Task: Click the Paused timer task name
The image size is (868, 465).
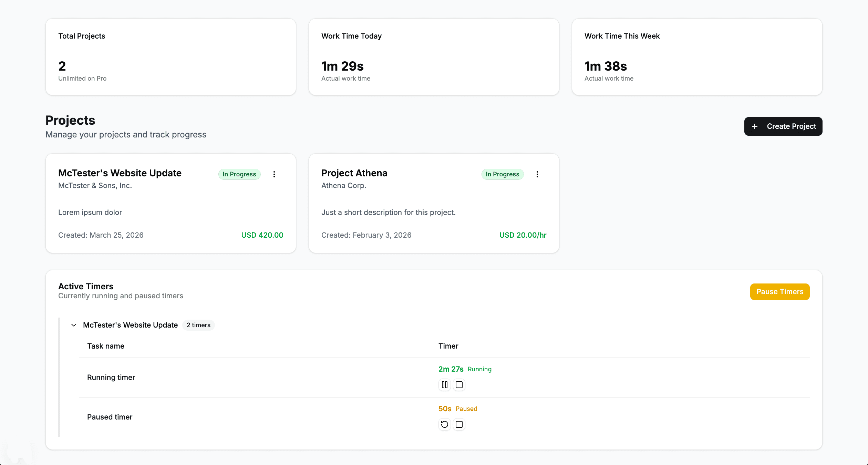Action: [x=110, y=417]
